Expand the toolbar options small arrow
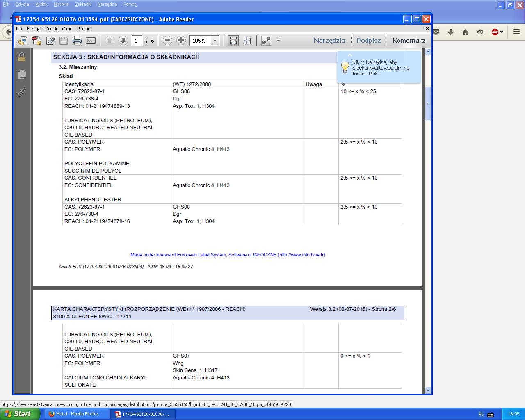 (x=278, y=40)
